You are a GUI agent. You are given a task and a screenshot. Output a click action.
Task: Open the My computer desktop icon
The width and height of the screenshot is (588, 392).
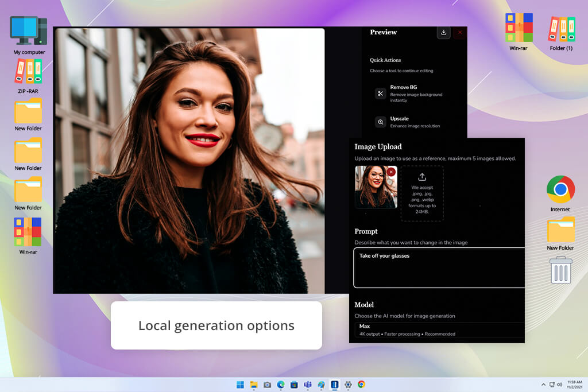coord(29,36)
